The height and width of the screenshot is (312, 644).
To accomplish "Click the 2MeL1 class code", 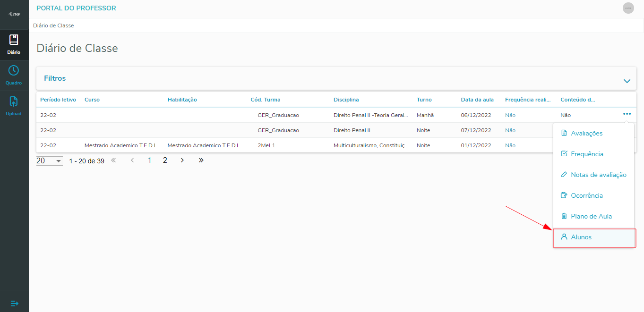I will [x=266, y=145].
